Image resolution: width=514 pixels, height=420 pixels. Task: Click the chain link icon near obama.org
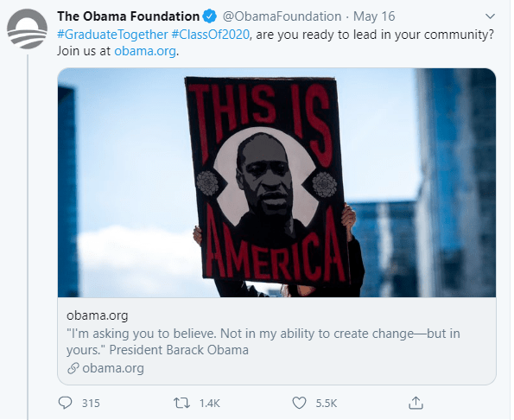tap(73, 368)
